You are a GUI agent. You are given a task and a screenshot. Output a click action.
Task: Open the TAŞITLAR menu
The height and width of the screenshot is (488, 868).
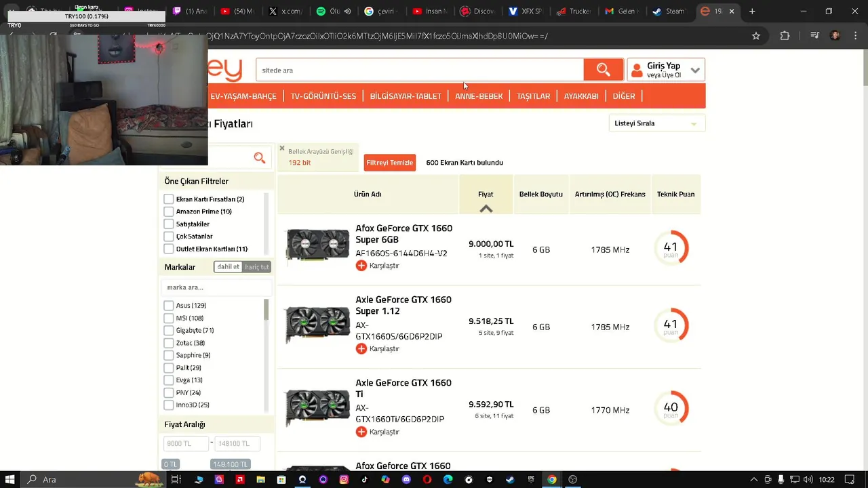533,96
